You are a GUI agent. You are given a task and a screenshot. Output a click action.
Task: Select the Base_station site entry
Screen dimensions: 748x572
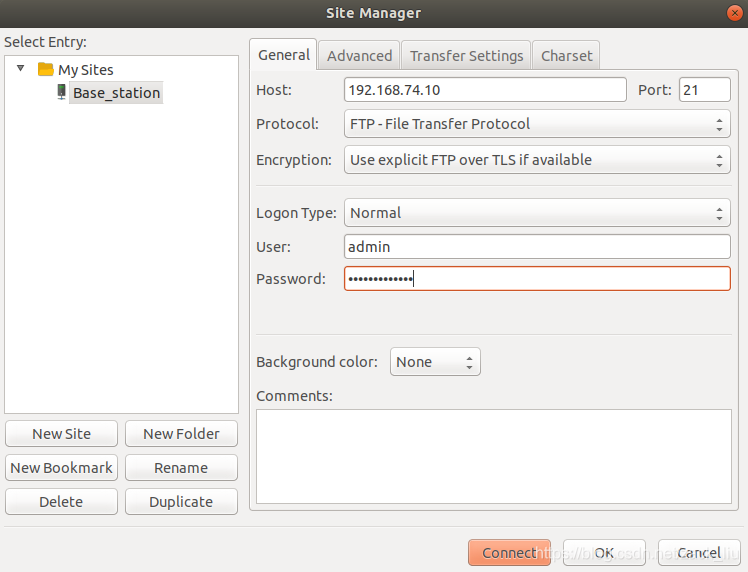[x=116, y=93]
